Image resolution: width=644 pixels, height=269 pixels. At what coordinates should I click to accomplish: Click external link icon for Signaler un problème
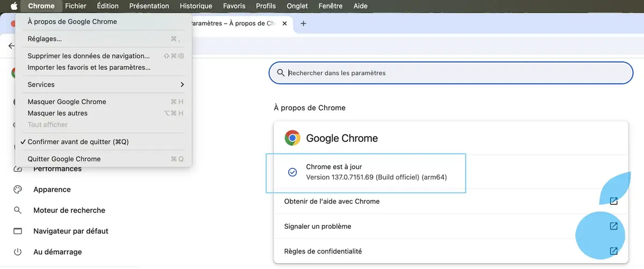[613, 226]
